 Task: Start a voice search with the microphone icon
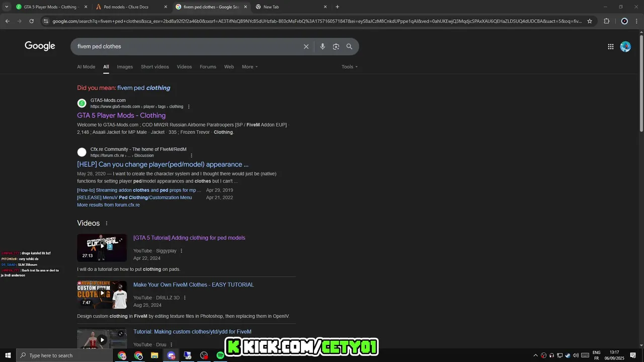coord(323,46)
